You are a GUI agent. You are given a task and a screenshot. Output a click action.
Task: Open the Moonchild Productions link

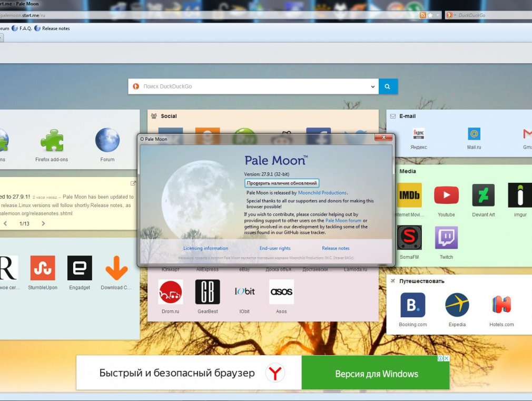click(x=322, y=192)
